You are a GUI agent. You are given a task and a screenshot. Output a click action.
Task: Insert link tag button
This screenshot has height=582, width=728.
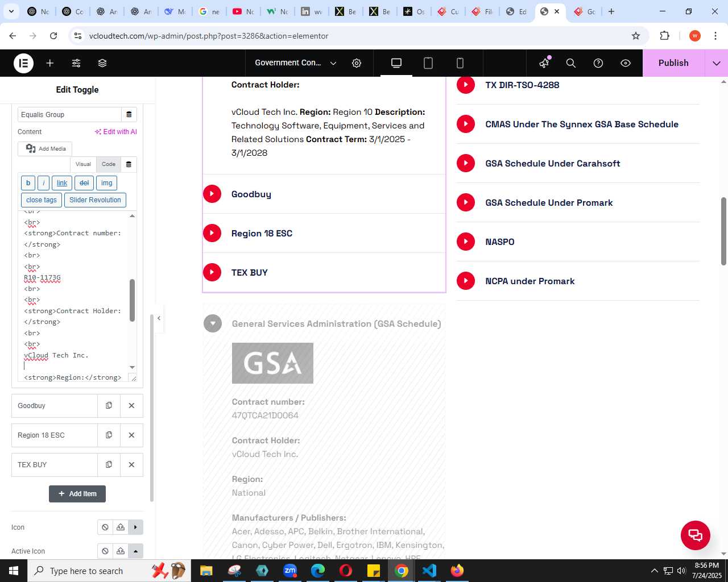pos(62,183)
